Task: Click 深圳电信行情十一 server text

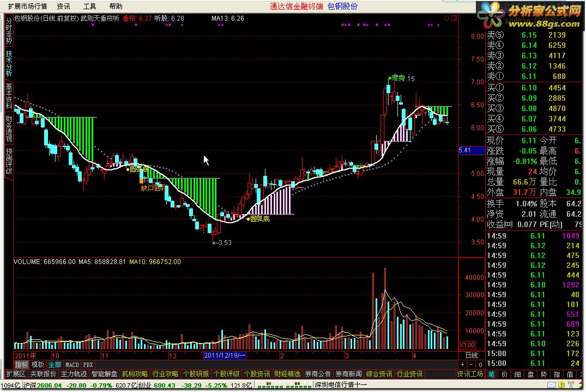Action: [341, 385]
